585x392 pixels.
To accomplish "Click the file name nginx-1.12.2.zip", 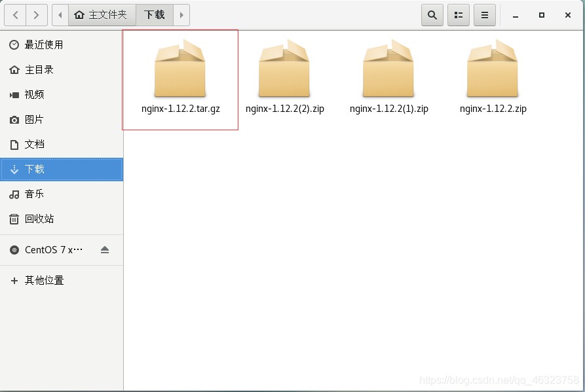I will click(x=493, y=109).
